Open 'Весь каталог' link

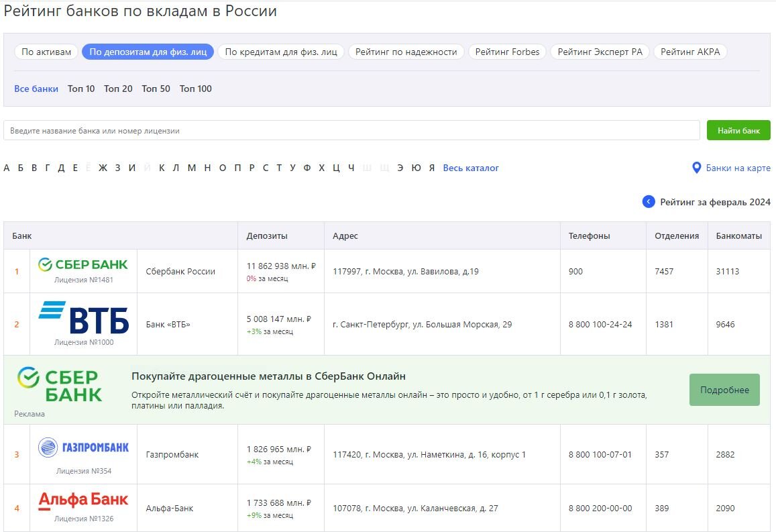pyautogui.click(x=471, y=168)
